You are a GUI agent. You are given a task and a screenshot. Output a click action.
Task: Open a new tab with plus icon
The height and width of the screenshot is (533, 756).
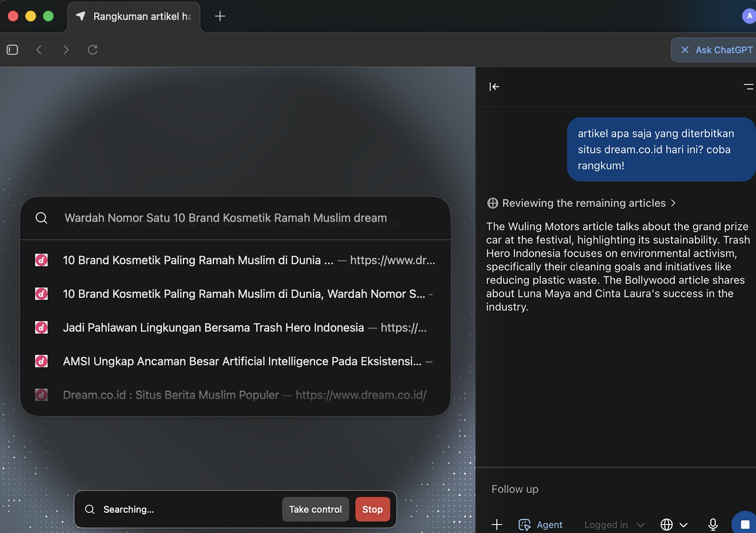pyautogui.click(x=220, y=17)
